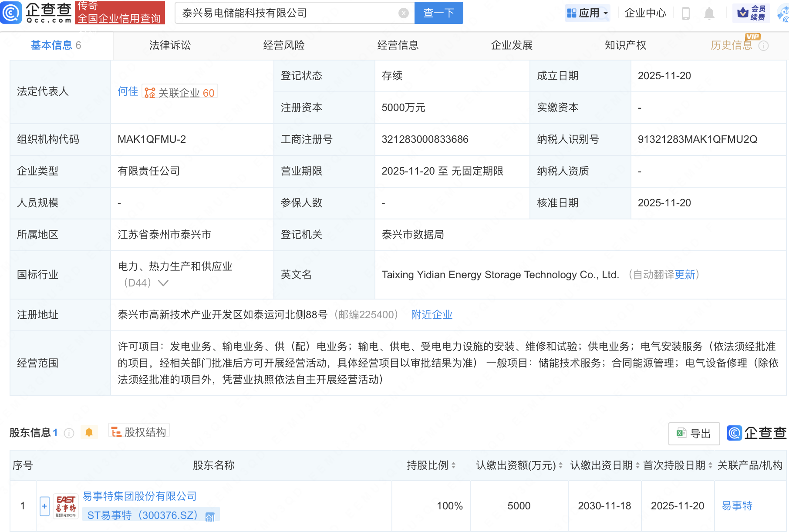Switch to the 知识产权 tab

(x=625, y=45)
